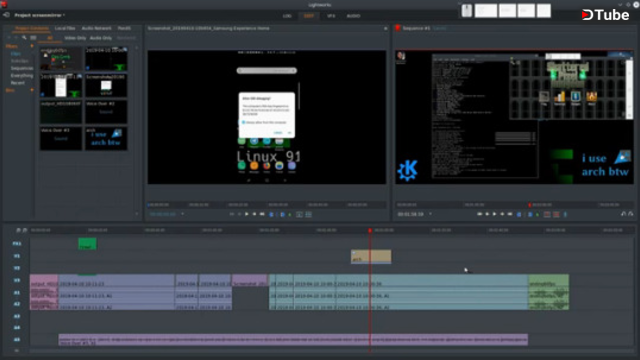Click the red Remove icon in sequence viewer
The image size is (640, 360).
(547, 214)
